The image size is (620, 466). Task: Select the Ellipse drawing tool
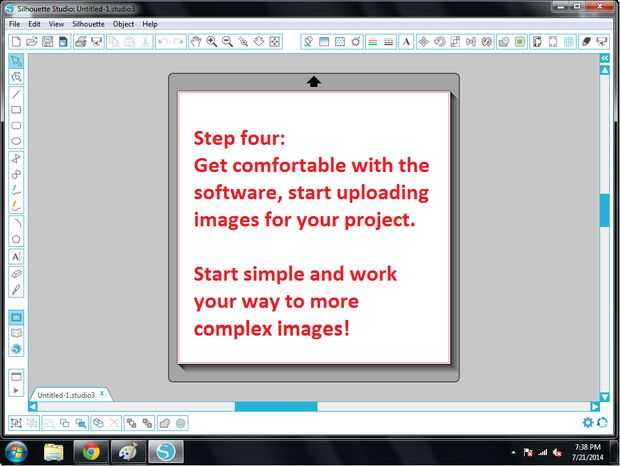click(16, 141)
